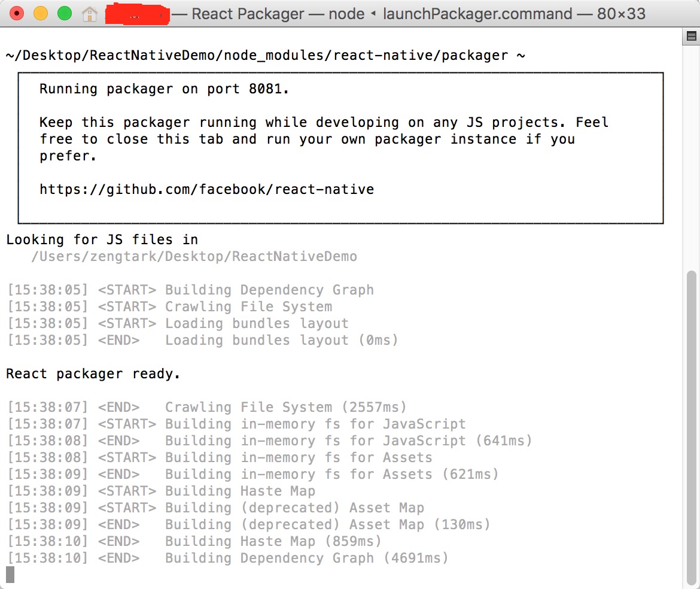
Task: Click the split pane icon at top right
Action: tap(692, 36)
